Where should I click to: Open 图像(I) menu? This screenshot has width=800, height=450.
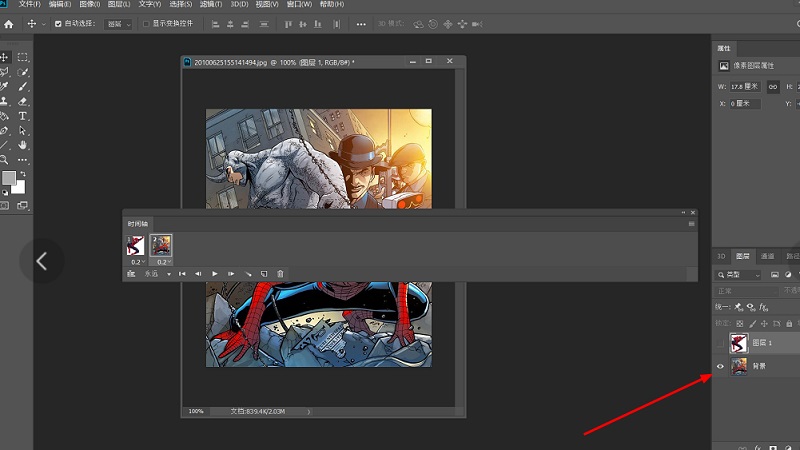coord(90,4)
